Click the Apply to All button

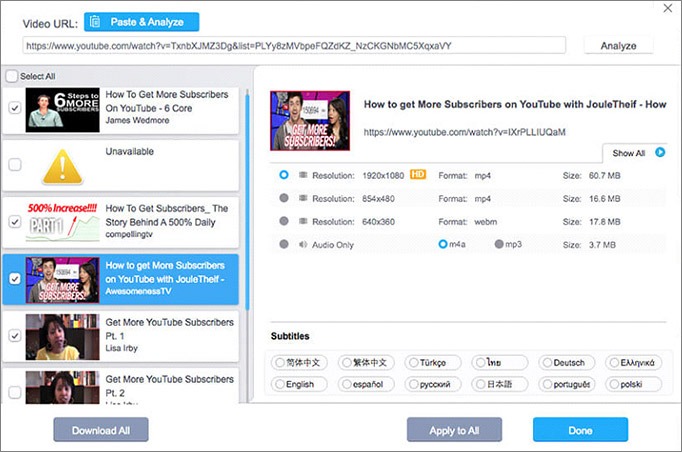click(454, 430)
